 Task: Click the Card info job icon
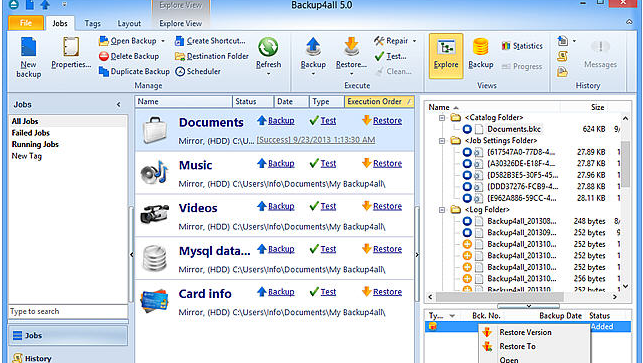[x=154, y=301]
